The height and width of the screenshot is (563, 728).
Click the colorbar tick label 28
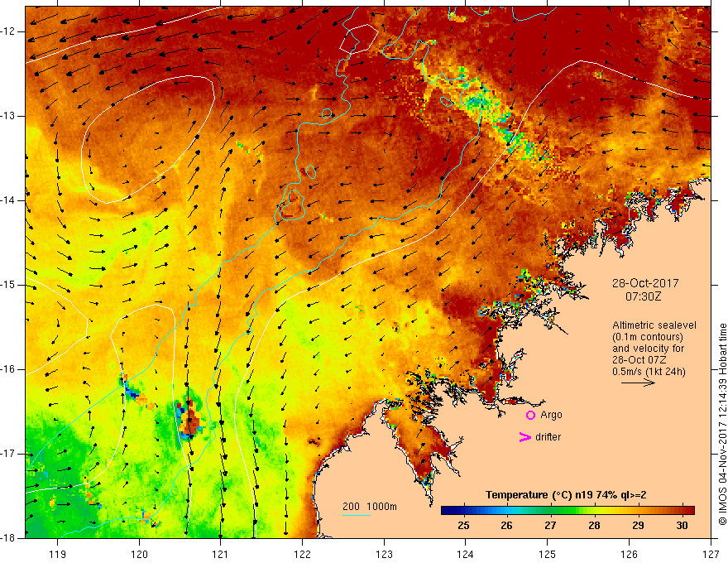coord(594,526)
